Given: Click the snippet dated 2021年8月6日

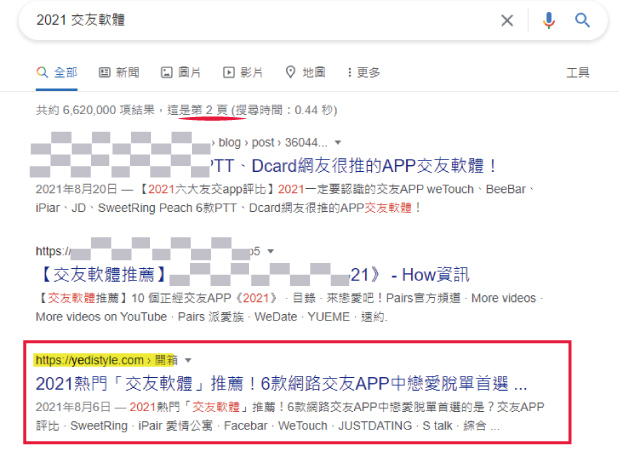Looking at the screenshot, I should click(x=290, y=416).
